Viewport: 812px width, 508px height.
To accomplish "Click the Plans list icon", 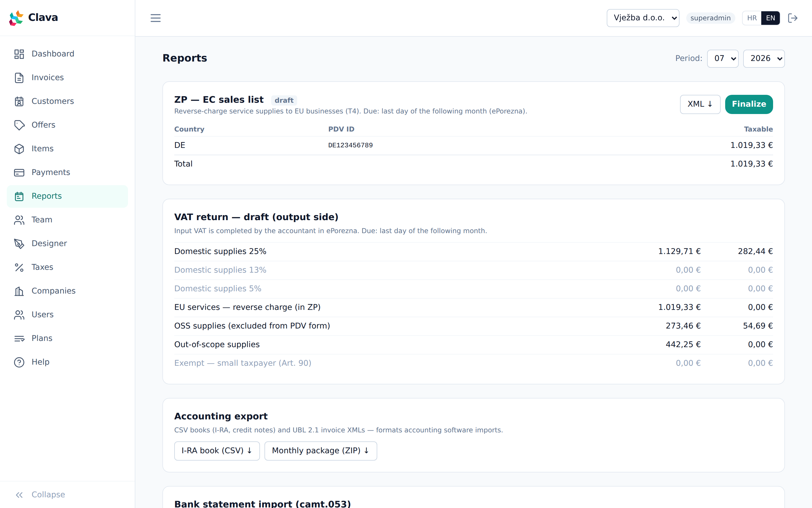I will point(19,338).
